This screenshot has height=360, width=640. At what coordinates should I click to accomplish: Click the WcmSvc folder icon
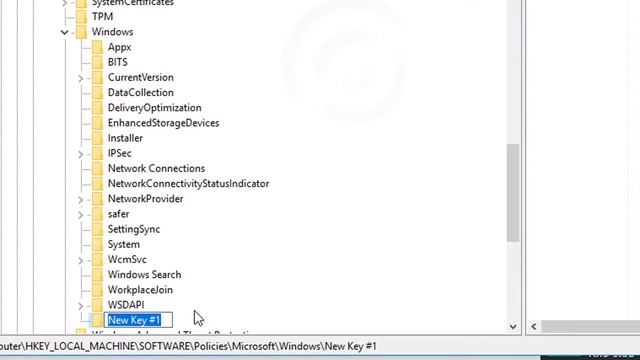point(98,259)
